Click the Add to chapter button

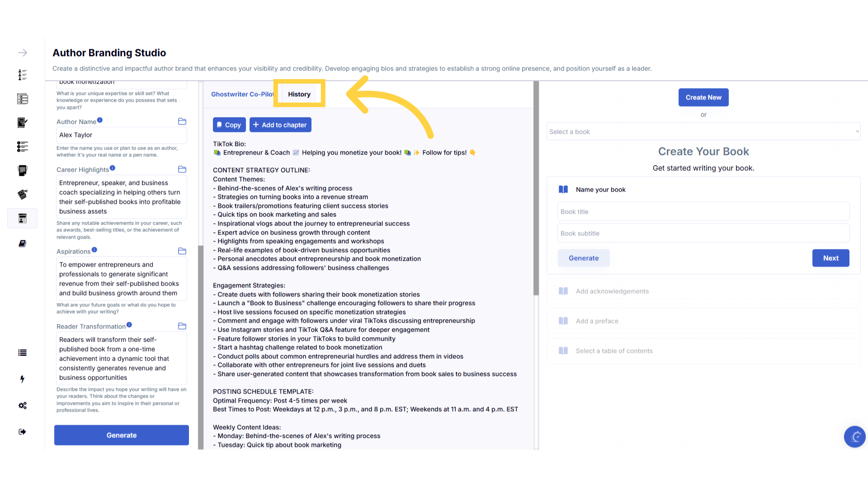[x=280, y=125]
